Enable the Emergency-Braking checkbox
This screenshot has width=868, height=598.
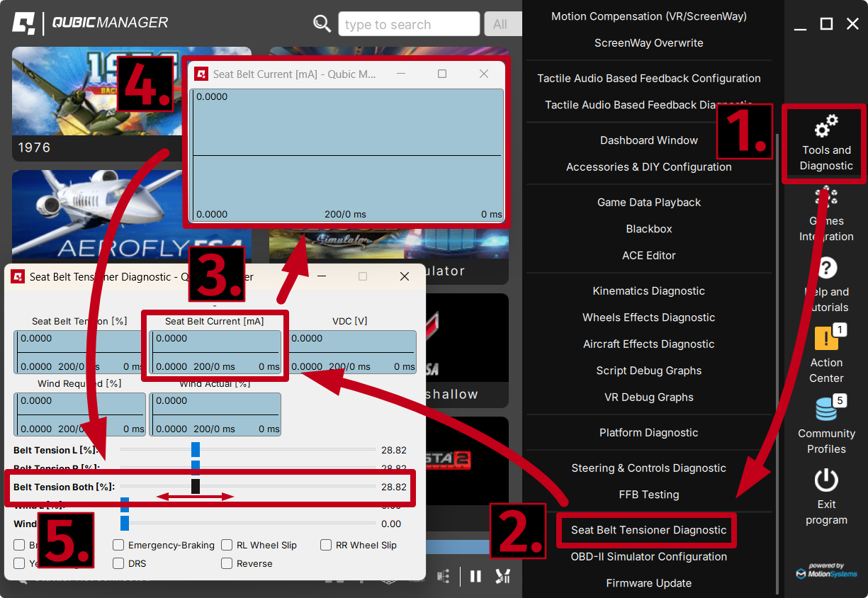(119, 546)
